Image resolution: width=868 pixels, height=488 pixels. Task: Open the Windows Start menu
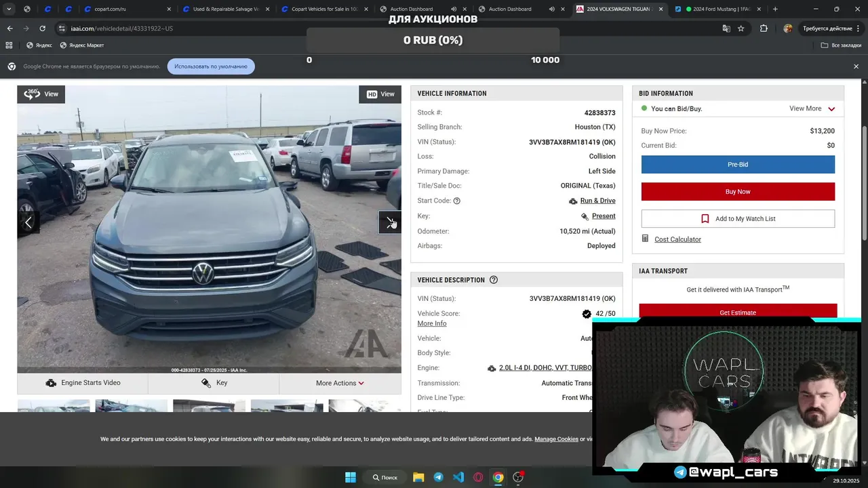(351, 477)
